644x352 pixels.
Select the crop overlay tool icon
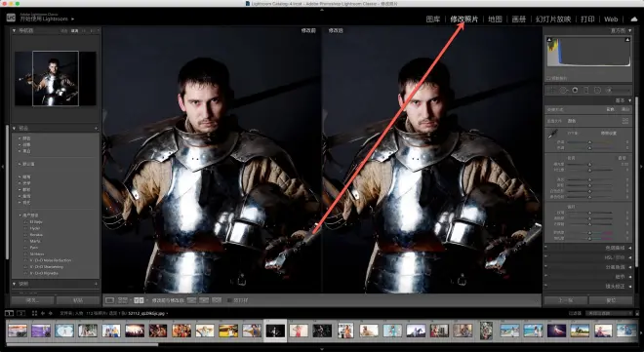pos(551,90)
